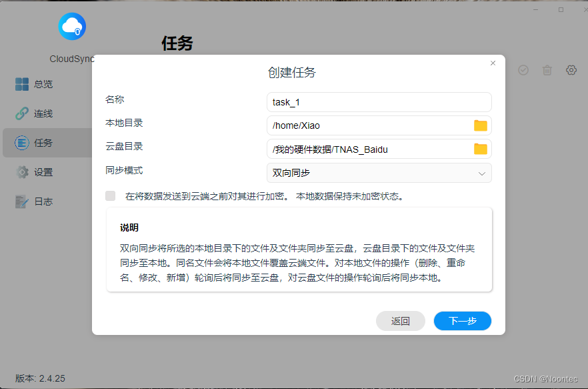Click the 名称 field containing task_1
This screenshot has height=389, width=588.
click(x=379, y=102)
